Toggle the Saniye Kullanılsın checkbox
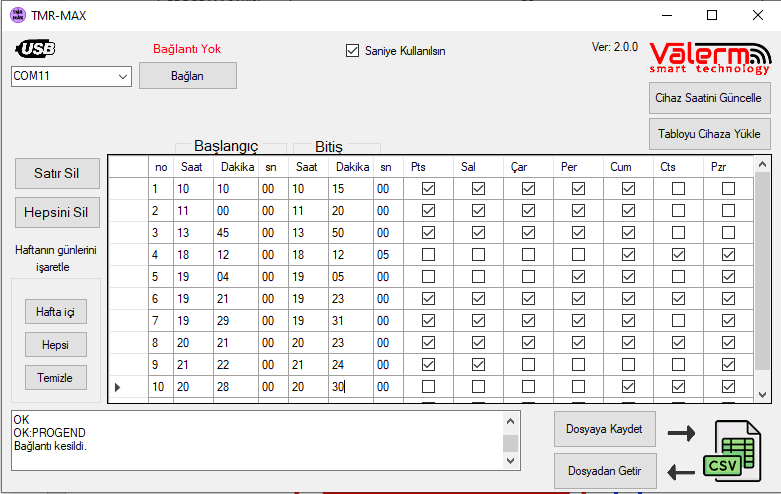 coord(352,51)
